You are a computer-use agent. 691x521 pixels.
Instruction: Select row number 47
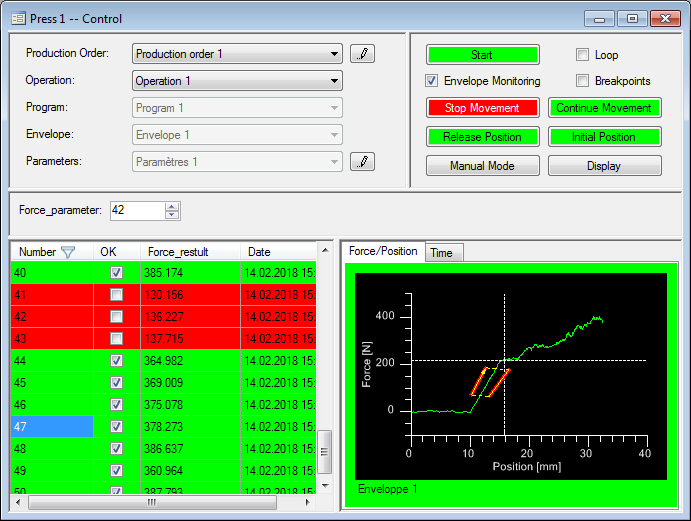point(52,427)
